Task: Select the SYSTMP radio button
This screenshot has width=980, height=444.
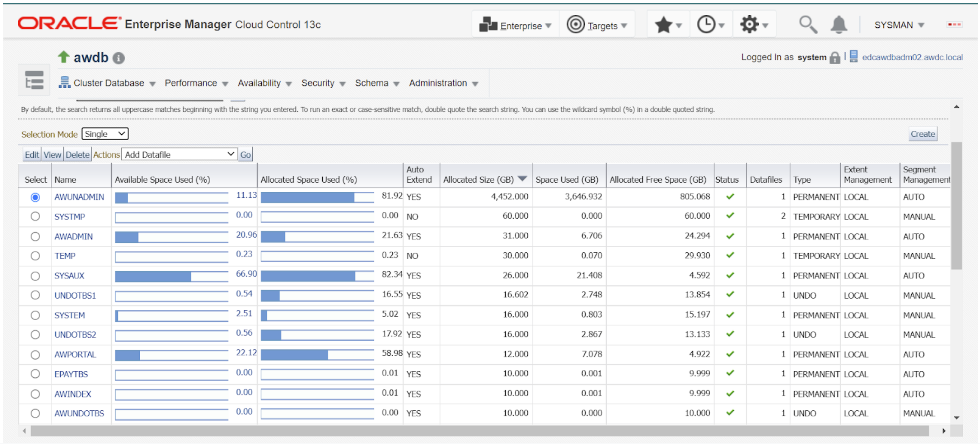Action: pyautogui.click(x=35, y=217)
